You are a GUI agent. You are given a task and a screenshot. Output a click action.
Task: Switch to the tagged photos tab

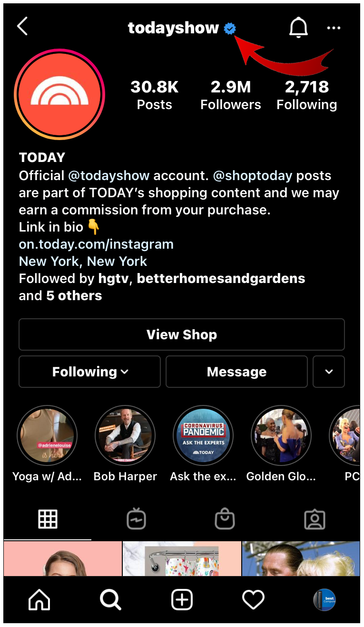pyautogui.click(x=315, y=520)
